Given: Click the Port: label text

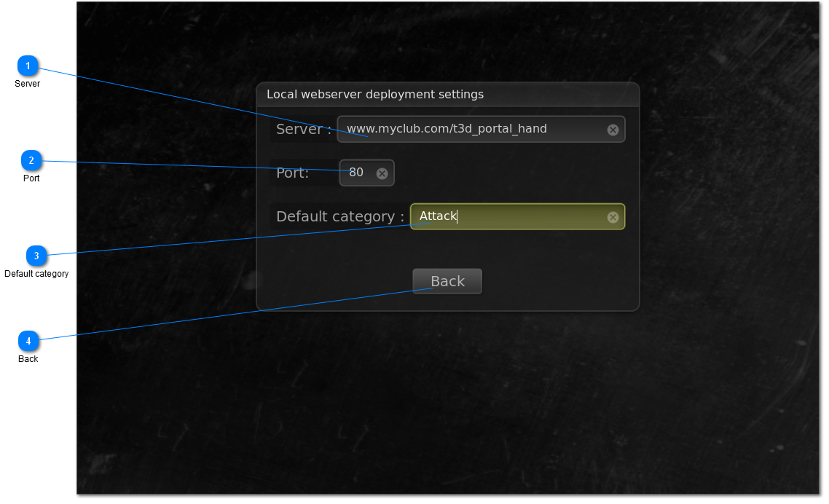Looking at the screenshot, I should click(291, 173).
